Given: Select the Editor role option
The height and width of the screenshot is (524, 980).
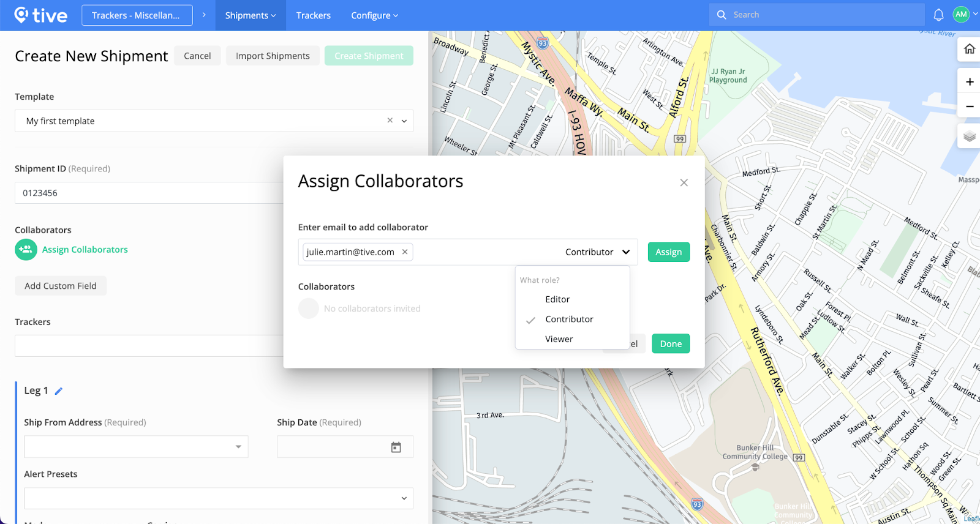Looking at the screenshot, I should point(557,299).
